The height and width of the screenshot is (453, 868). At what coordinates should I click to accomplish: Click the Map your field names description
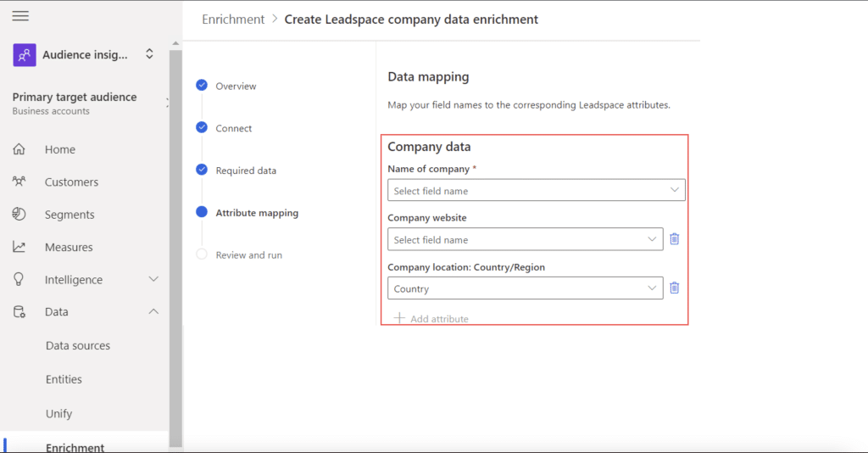pos(529,105)
